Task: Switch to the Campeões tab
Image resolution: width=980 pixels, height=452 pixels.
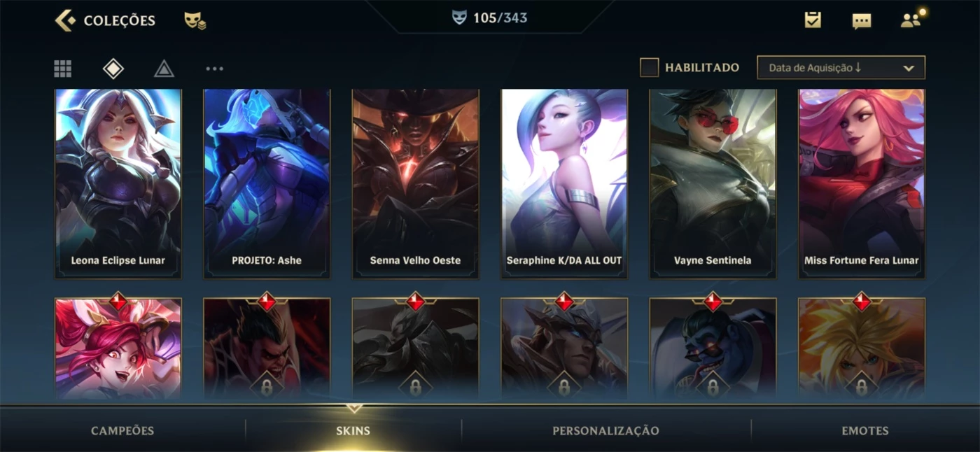Action: click(122, 430)
